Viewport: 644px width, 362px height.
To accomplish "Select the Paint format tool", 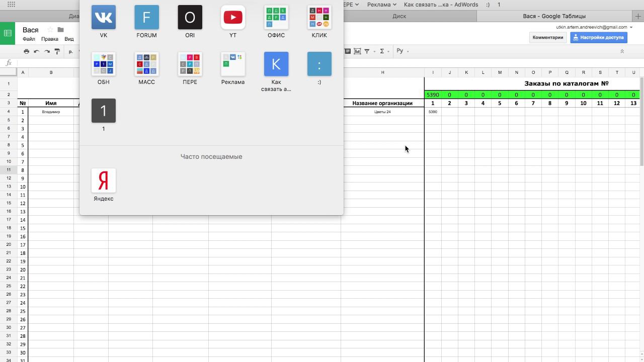I will [57, 51].
